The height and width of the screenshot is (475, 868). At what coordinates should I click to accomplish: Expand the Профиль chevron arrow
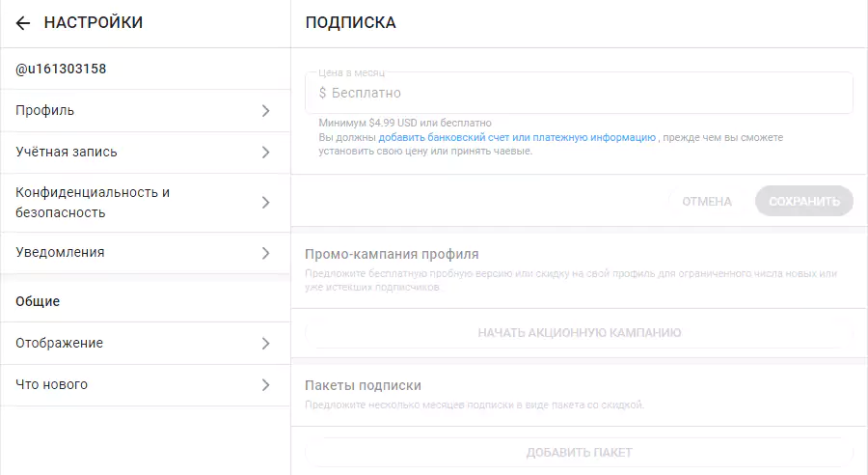click(266, 111)
